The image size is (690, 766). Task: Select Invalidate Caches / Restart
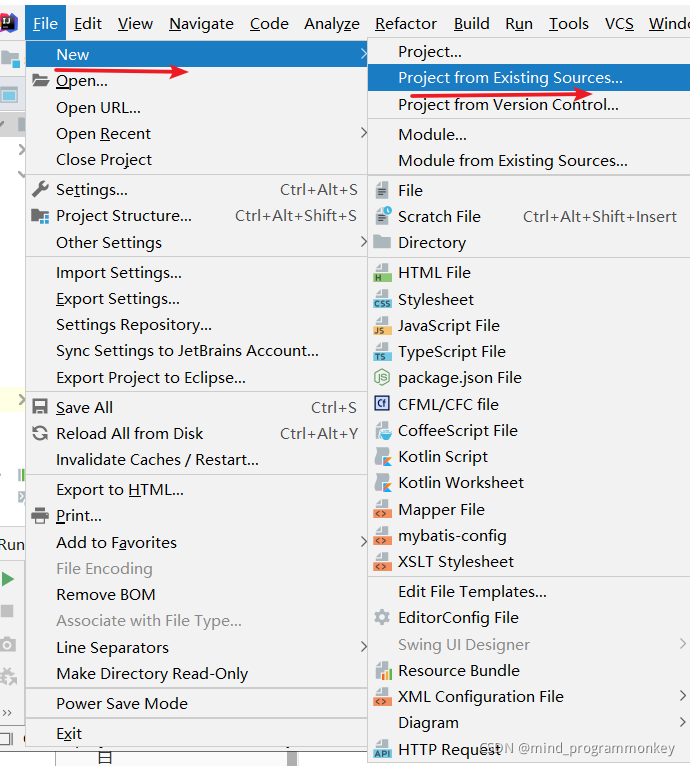coord(196,460)
